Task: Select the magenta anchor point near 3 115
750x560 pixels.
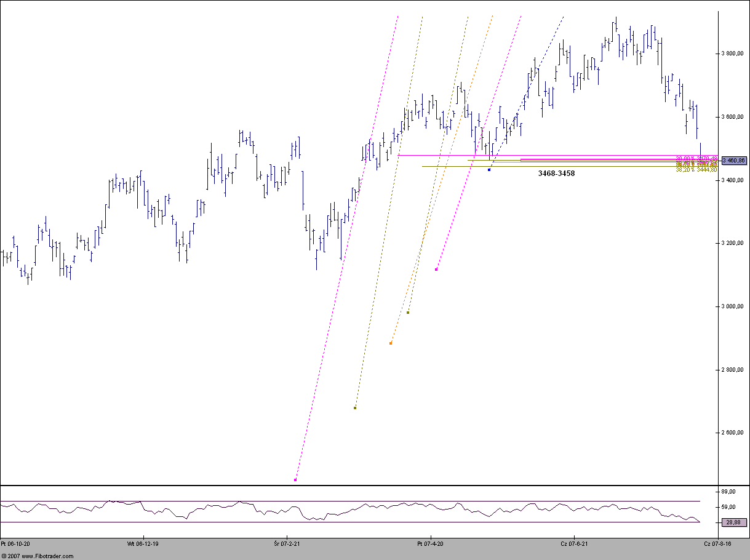Action: coord(436,270)
